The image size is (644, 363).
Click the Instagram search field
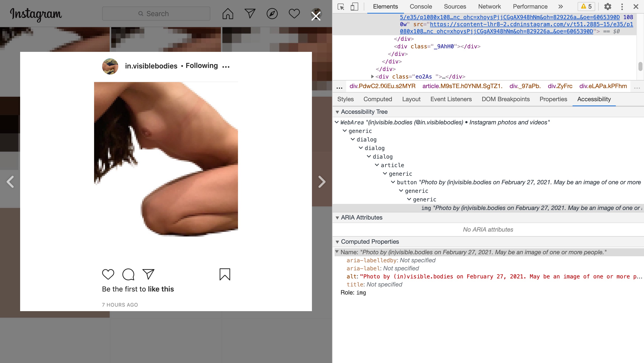156,14
